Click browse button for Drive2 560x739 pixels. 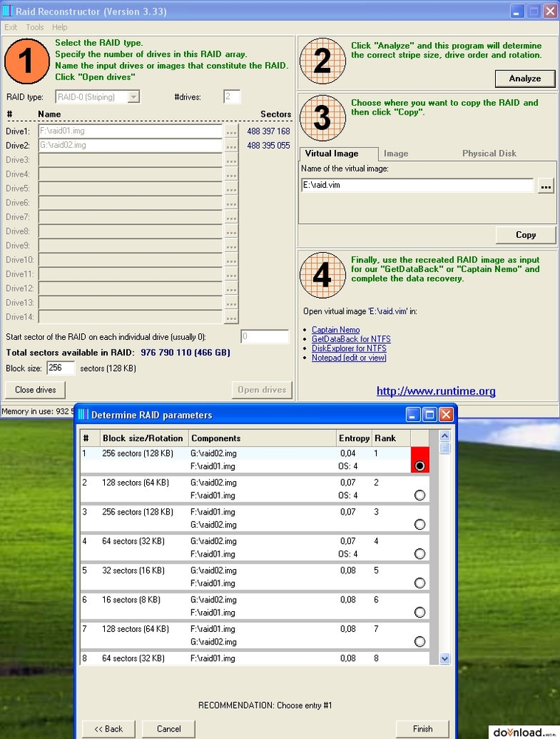tap(231, 146)
